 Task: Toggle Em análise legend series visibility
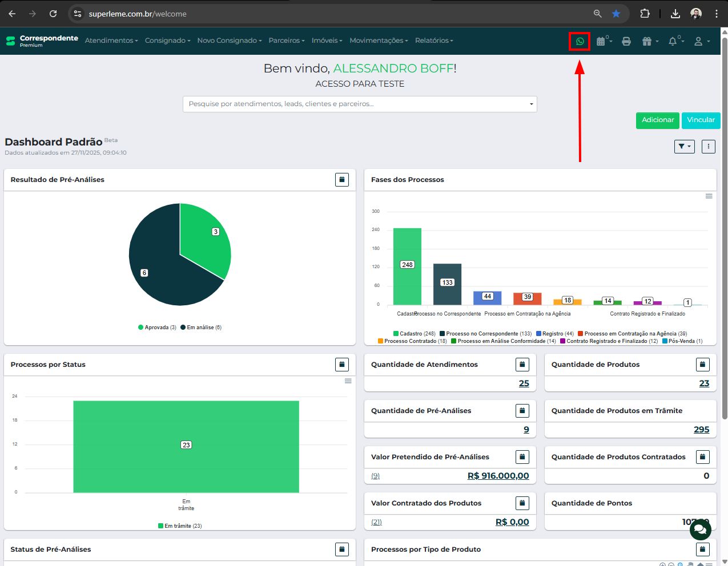(x=200, y=328)
